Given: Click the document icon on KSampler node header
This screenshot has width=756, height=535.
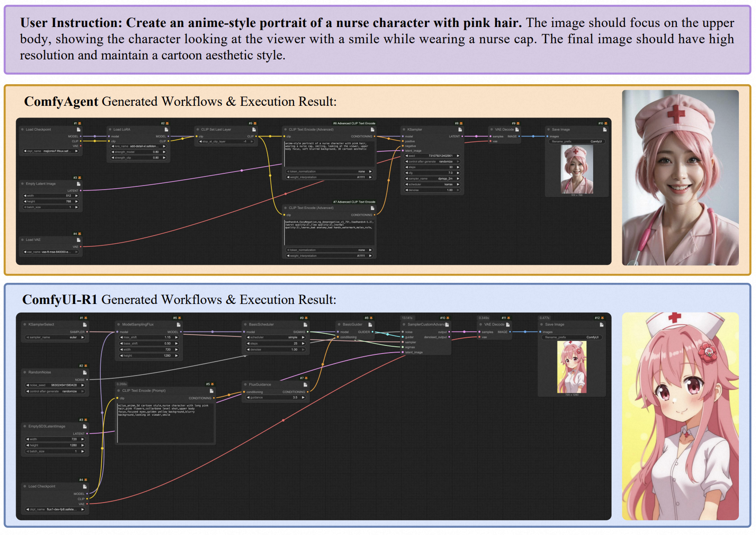Looking at the screenshot, I should (460, 130).
